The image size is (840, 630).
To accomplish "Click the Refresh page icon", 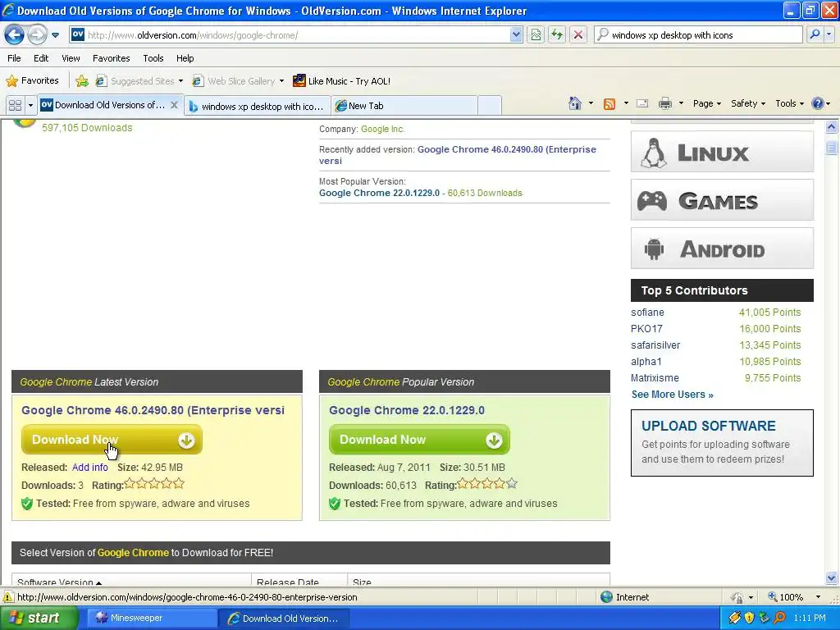I will pyautogui.click(x=557, y=35).
